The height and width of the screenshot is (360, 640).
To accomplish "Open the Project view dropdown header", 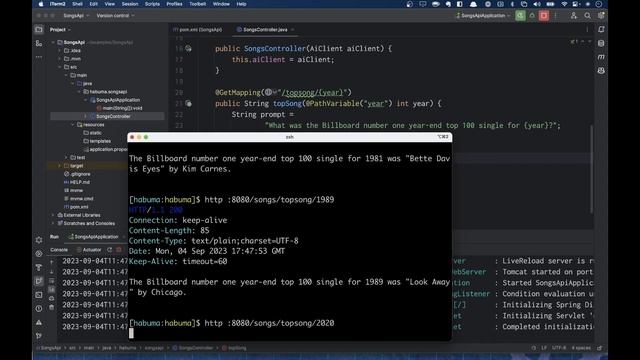I will click(60, 29).
